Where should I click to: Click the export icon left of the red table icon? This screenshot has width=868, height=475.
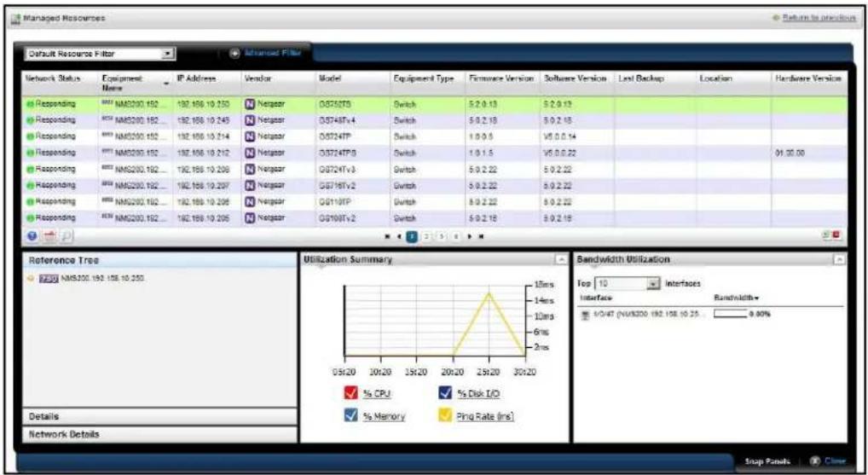point(827,236)
